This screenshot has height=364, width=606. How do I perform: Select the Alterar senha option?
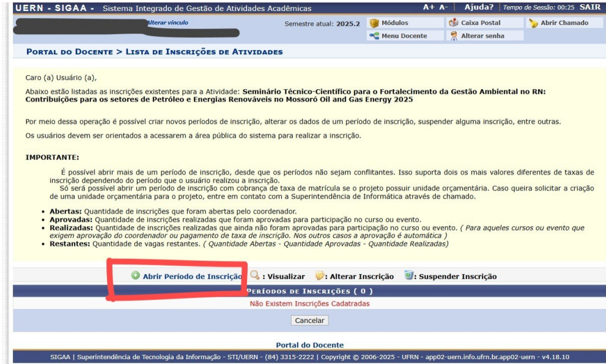482,36
